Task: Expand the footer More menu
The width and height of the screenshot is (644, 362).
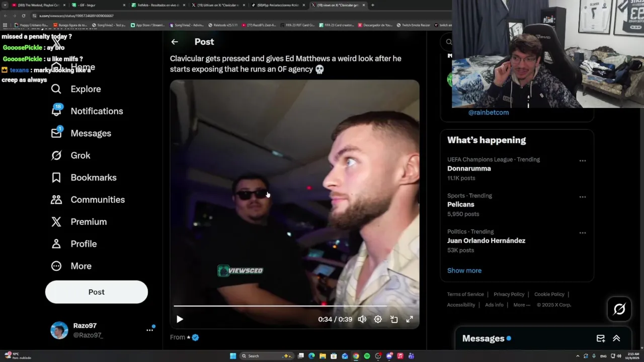Action: tap(522, 305)
